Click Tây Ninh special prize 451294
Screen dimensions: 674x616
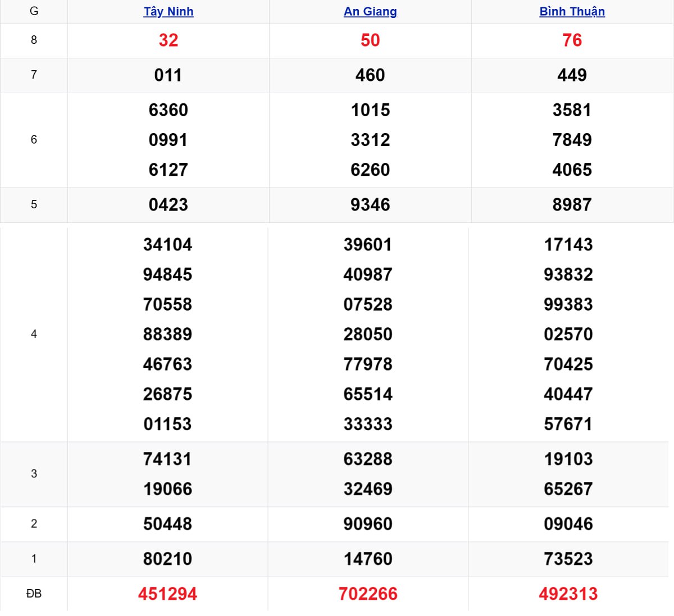167,594
